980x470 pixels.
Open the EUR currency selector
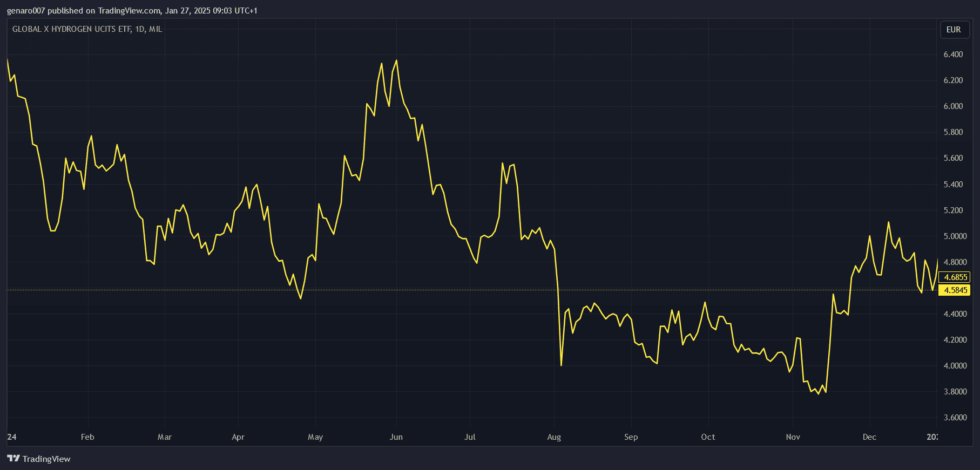[x=954, y=30]
